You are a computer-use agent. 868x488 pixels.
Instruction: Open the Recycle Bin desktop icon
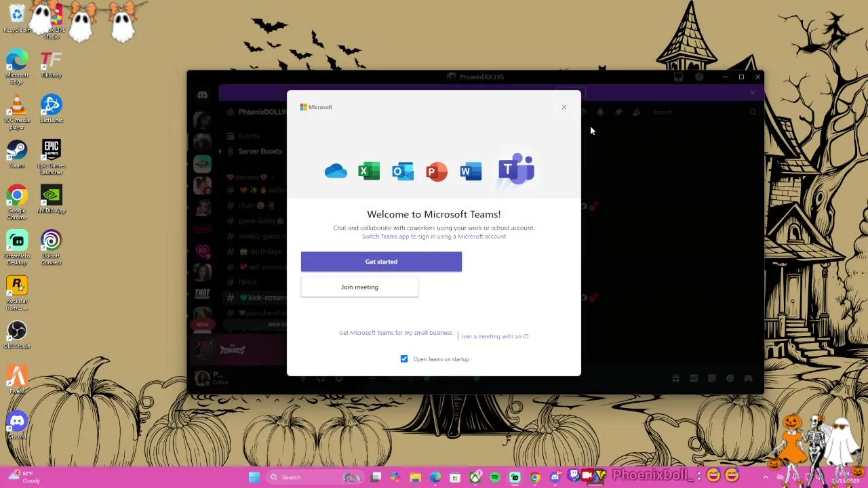click(17, 18)
